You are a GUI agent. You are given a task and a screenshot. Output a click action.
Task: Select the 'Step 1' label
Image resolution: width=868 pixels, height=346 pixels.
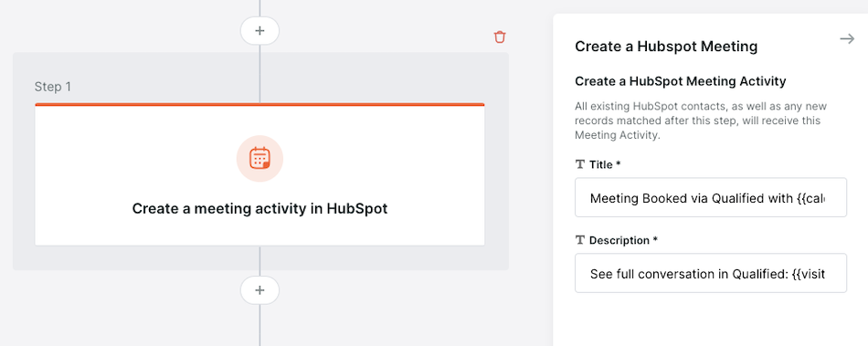pos(53,87)
